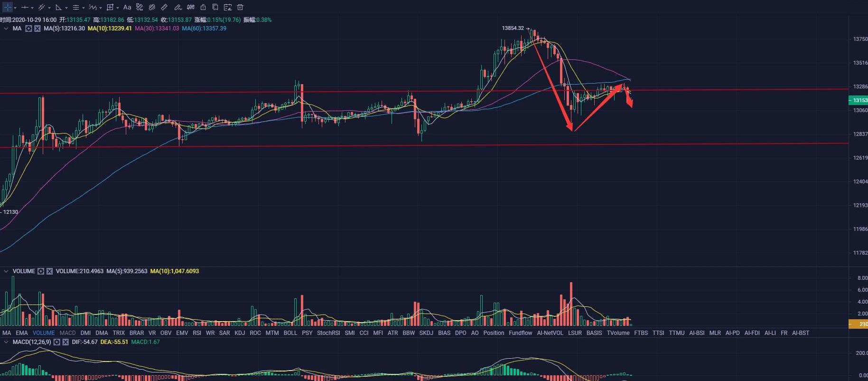Select the StochRSI indicator tab
The image size is (868, 381).
tap(328, 333)
